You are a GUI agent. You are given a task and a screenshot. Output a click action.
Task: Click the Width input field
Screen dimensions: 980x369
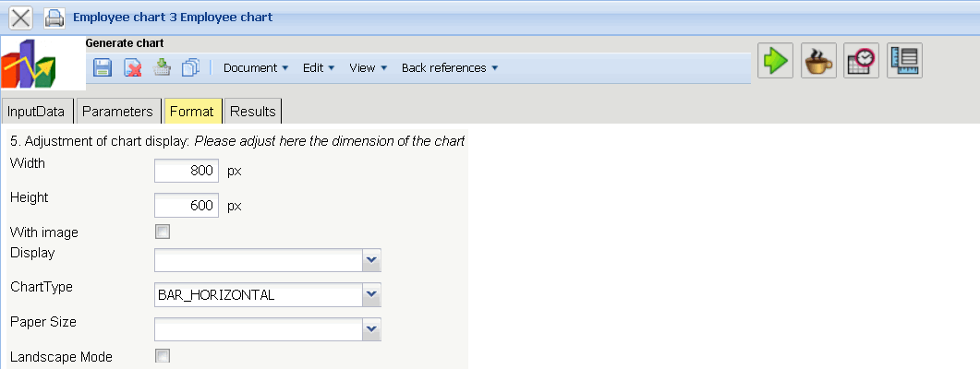pos(187,171)
